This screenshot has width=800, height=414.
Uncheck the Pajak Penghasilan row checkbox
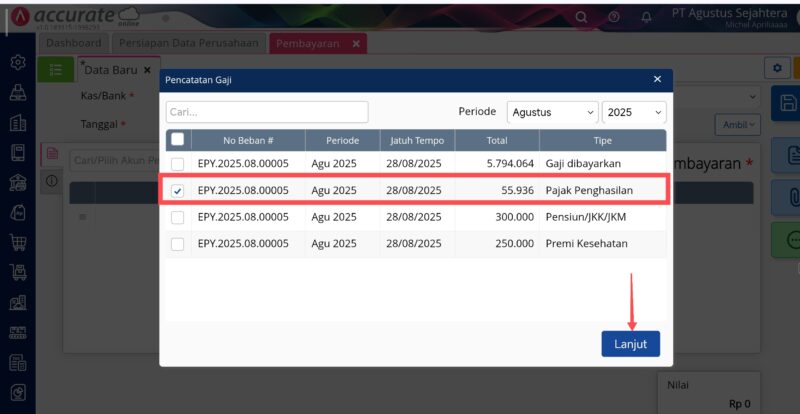[x=177, y=190]
